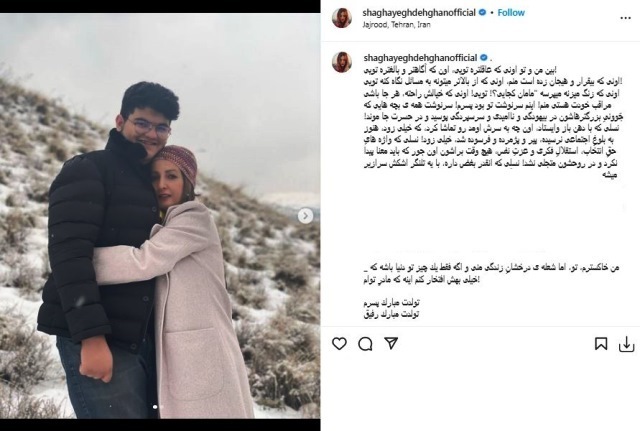Follow the shaghayeghdehghanofficial account
This screenshot has height=431, width=640.
pos(511,13)
